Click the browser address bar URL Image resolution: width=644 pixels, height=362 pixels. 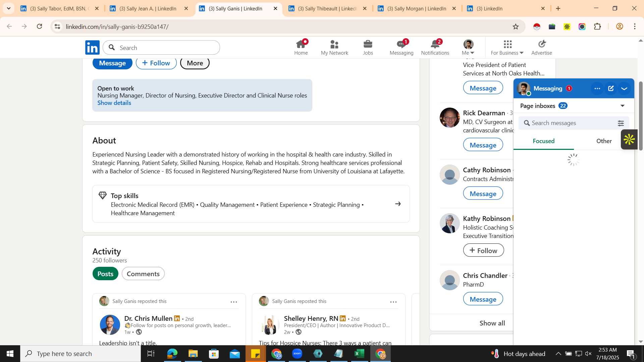pos(117,27)
